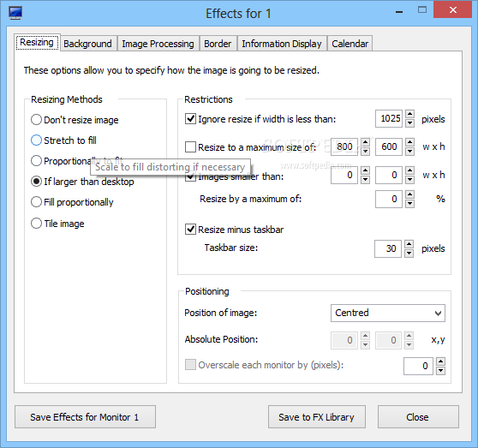Viewport: 478px width, 448px height.
Task: Close the window with the red X
Action: tap(452, 9)
